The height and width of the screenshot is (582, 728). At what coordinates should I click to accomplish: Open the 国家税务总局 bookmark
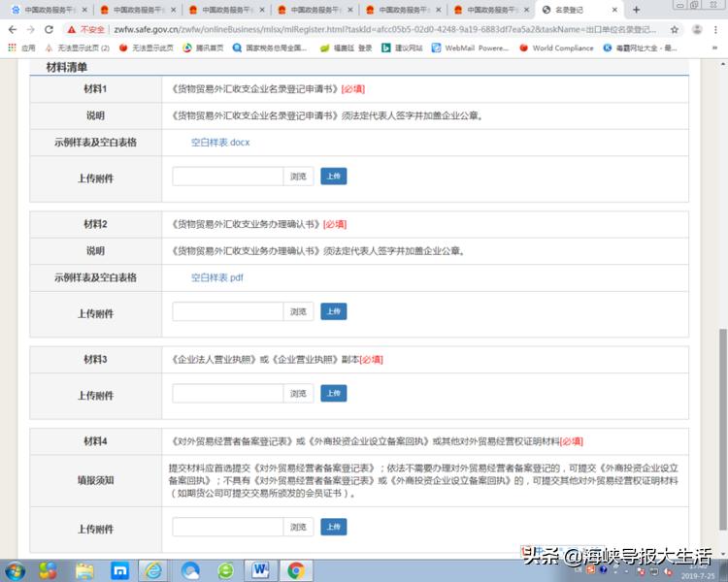tap(270, 48)
